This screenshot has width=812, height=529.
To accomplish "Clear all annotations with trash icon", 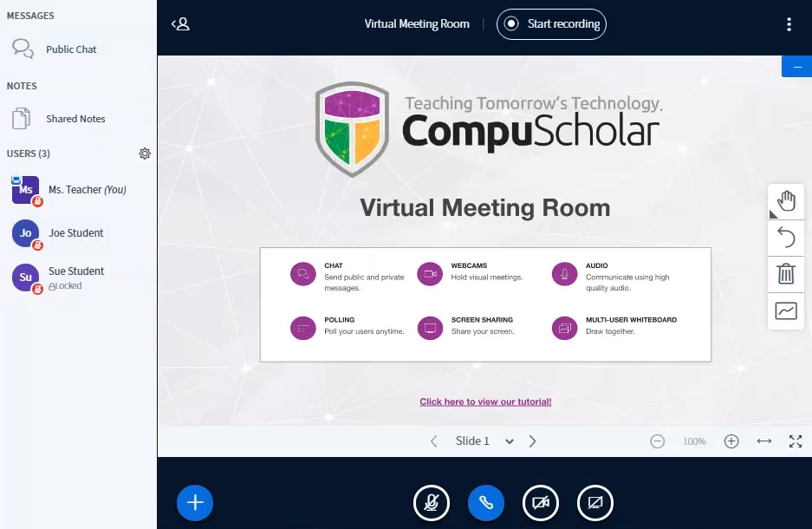I will [786, 273].
